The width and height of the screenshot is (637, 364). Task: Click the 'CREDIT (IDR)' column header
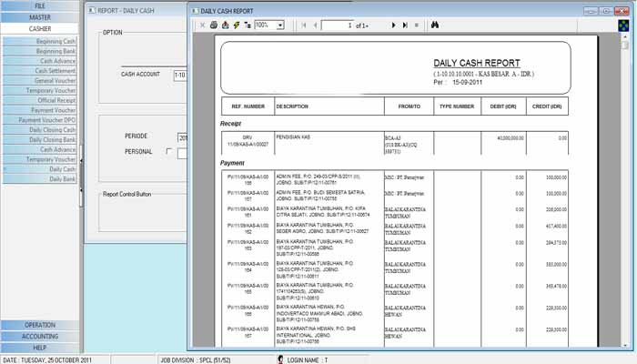(x=547, y=106)
